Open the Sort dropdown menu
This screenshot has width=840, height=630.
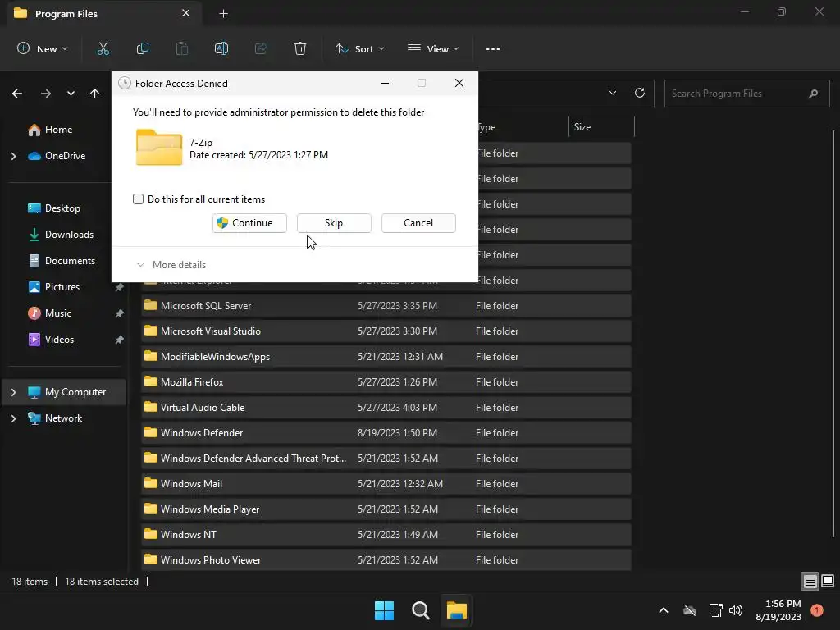pos(360,48)
